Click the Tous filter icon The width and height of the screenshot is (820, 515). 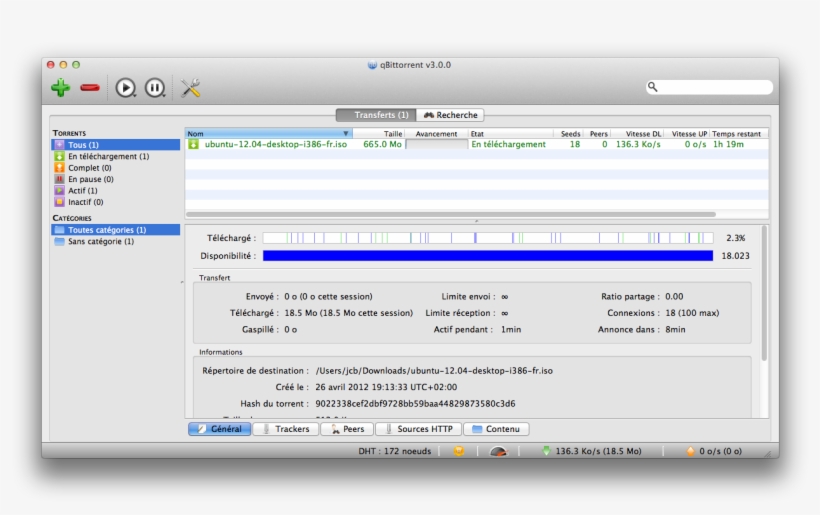[60, 145]
